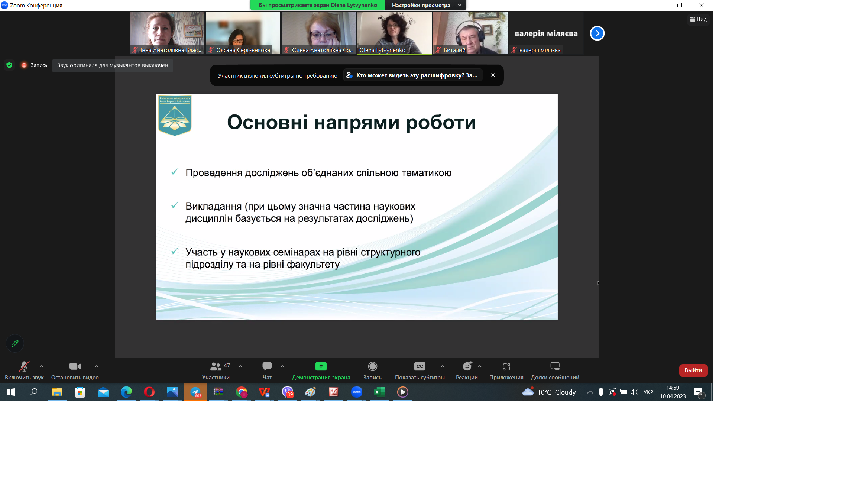The width and height of the screenshot is (868, 489).
Task: Click the green annotation pencil icon
Action: pyautogui.click(x=15, y=343)
